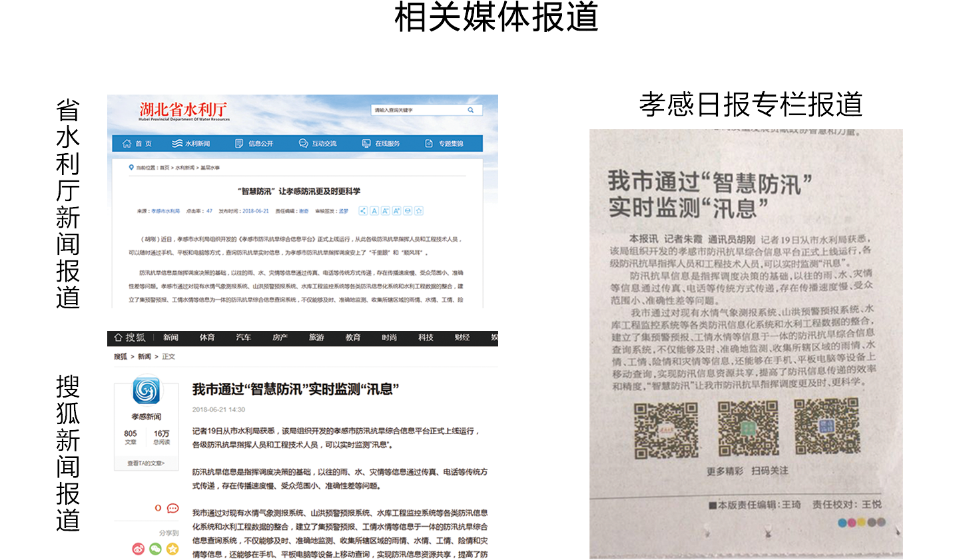Screen dimensions: 959x560
Task: Share to Qzone via yellow star icon
Action: point(172,549)
